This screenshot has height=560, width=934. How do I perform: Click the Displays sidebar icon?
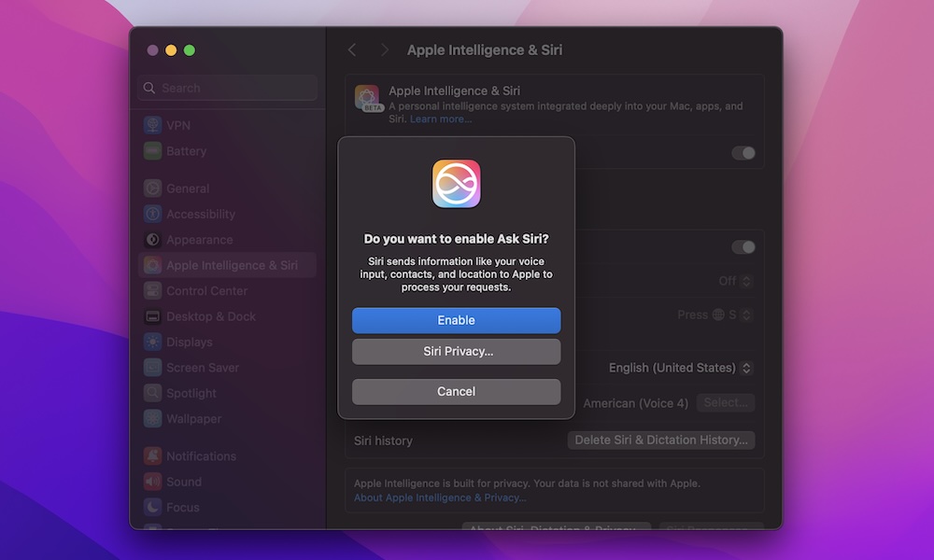(152, 343)
